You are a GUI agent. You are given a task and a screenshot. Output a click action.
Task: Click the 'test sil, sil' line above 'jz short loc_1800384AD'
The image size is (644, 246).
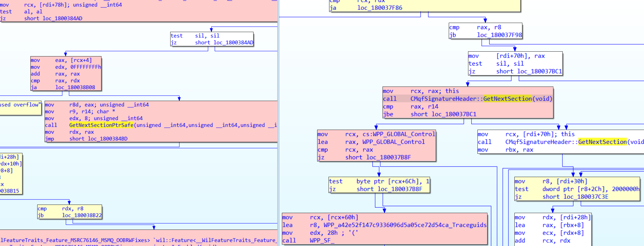(195, 36)
